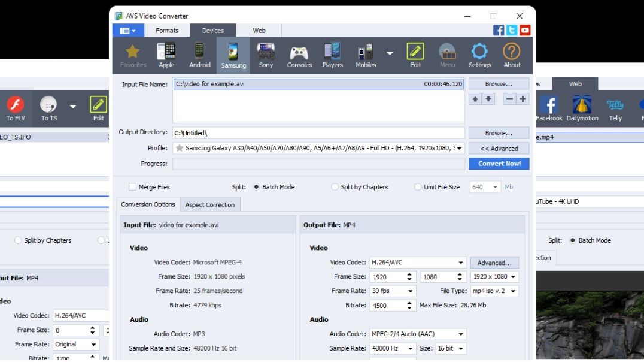This screenshot has height=362, width=644.
Task: Click the conversion Progress bar
Action: (x=318, y=164)
